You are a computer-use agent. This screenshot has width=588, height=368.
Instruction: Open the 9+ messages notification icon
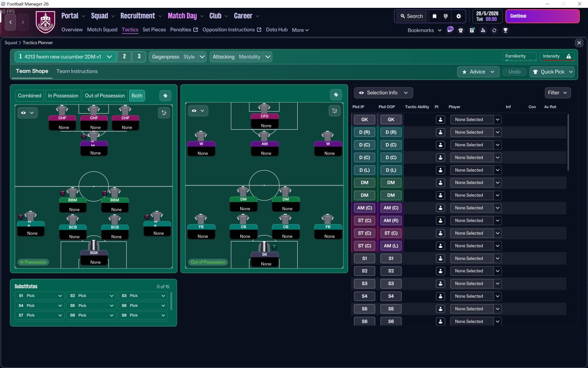coord(450,29)
